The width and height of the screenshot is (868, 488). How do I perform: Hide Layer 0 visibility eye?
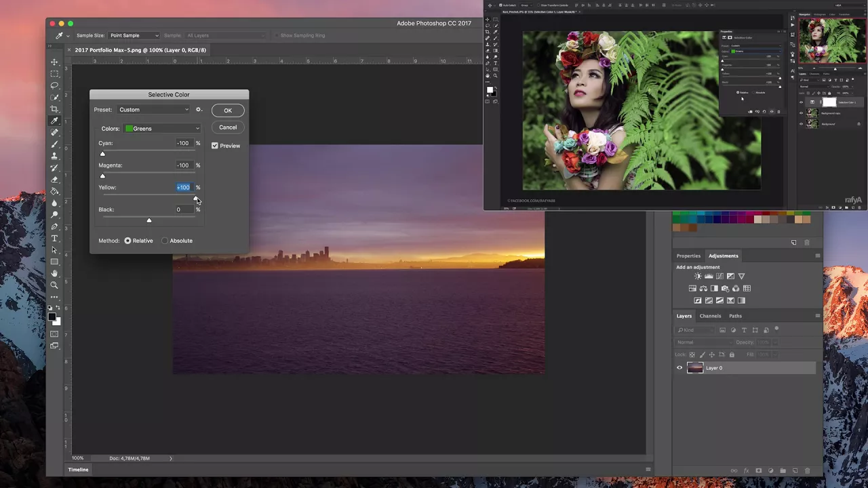pos(679,368)
